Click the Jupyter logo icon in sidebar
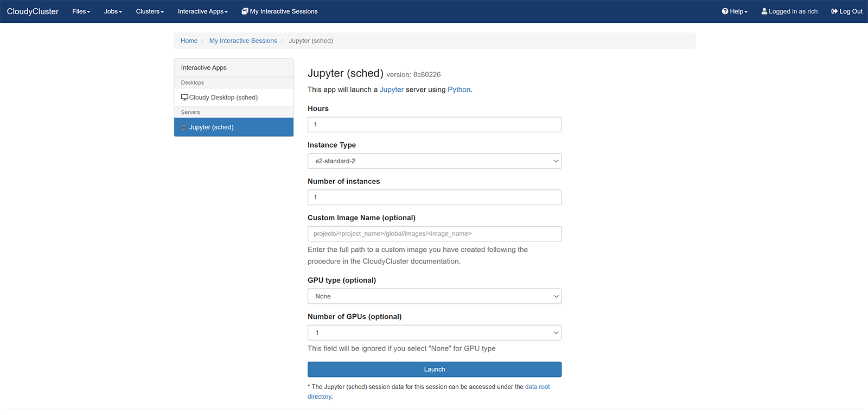This screenshot has height=415, width=868. click(x=184, y=127)
